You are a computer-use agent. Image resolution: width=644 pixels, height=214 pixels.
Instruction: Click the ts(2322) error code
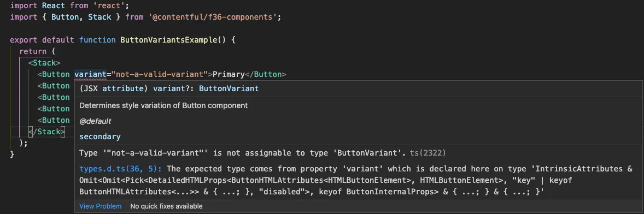click(428, 153)
